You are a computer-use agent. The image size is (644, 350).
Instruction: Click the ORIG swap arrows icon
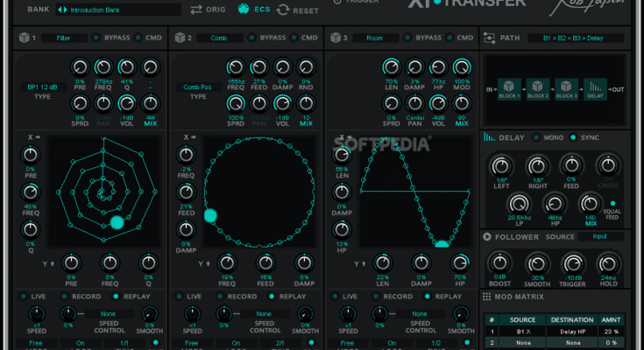(196, 10)
